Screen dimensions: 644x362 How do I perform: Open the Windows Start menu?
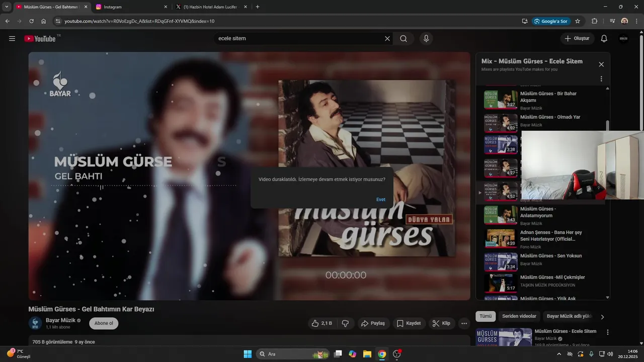(248, 354)
